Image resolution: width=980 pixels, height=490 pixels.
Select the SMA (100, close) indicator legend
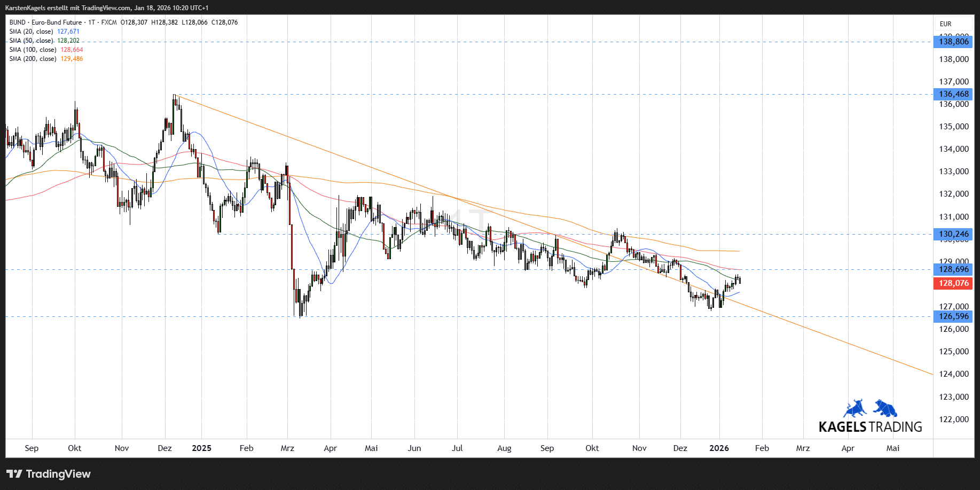(33, 50)
